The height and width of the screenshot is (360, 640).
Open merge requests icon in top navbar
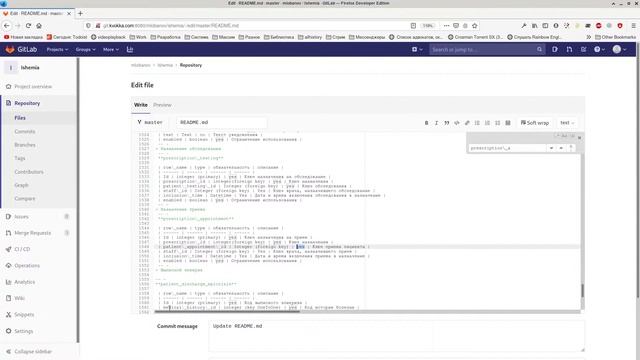tap(569, 49)
